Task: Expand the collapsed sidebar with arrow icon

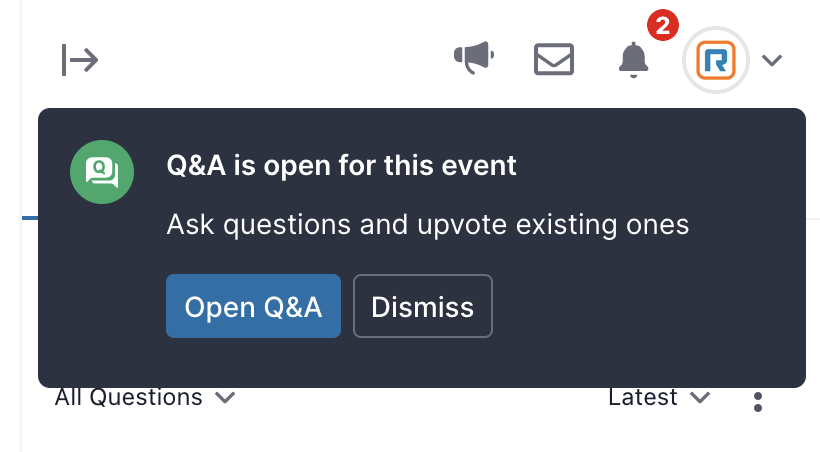Action: pos(80,60)
